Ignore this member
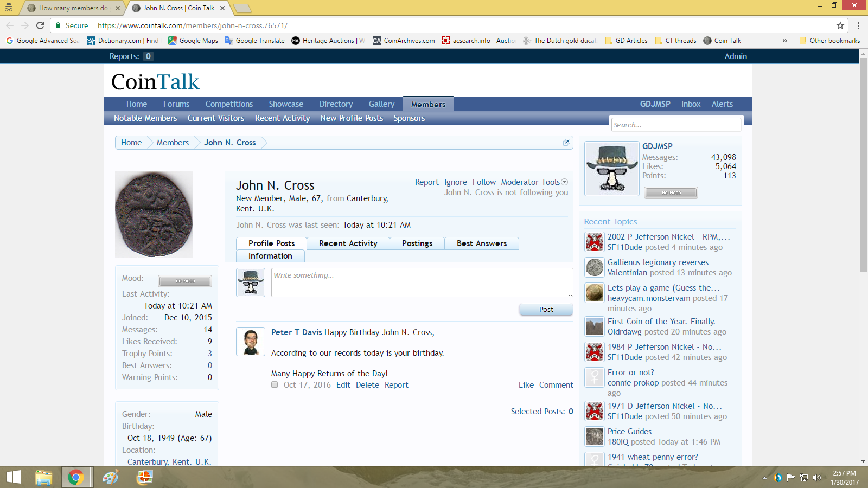This screenshot has width=868, height=488. tap(456, 182)
